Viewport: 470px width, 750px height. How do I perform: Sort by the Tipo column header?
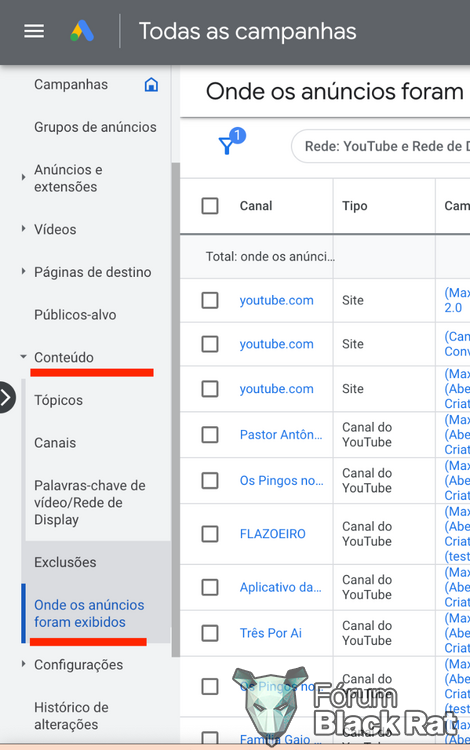pos(355,206)
